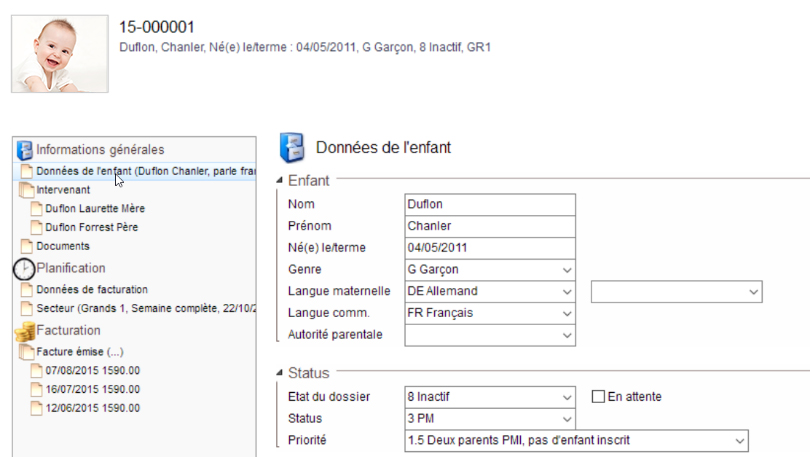Expand the Priorité dropdown list
The width and height of the screenshot is (810, 457).
coord(739,440)
